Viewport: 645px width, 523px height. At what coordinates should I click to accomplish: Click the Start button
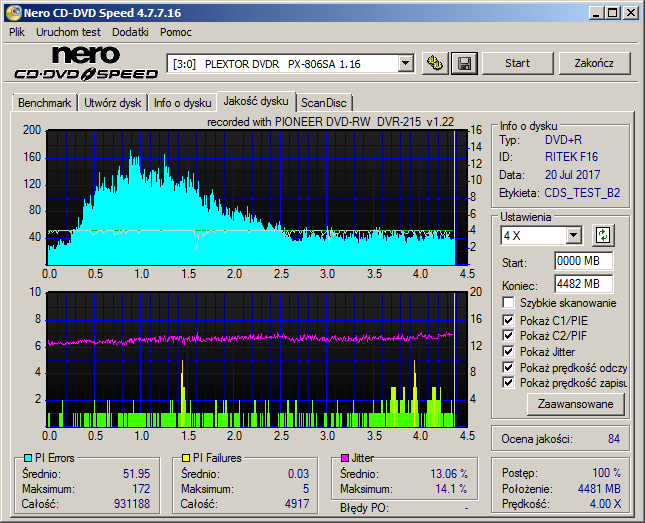click(517, 63)
